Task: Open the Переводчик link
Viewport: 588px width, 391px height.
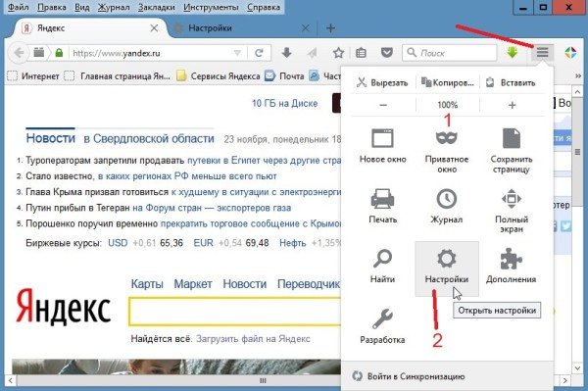Action: [309, 284]
